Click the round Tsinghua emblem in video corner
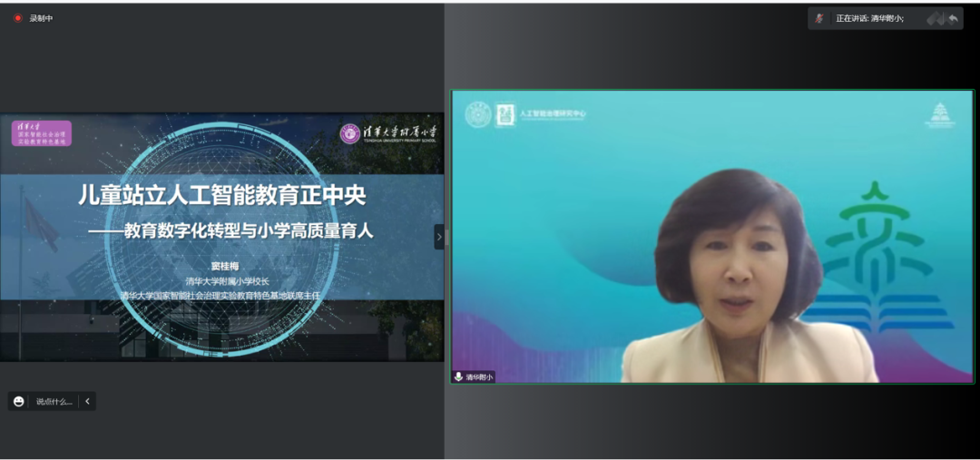This screenshot has width=980, height=460. pos(478,114)
